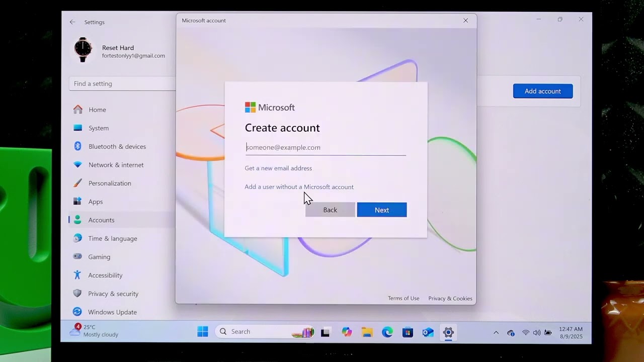Close the Microsoft account dialog
This screenshot has width=644, height=362.
(465, 21)
